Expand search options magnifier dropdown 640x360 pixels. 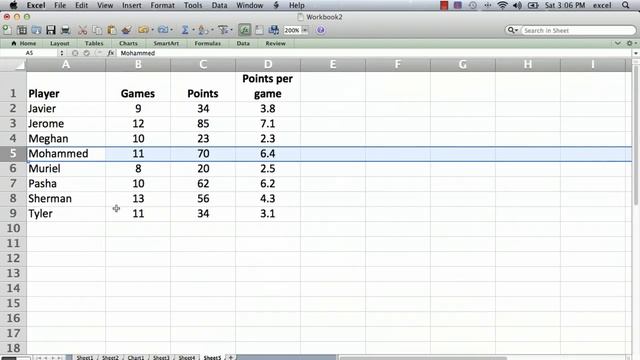512,30
